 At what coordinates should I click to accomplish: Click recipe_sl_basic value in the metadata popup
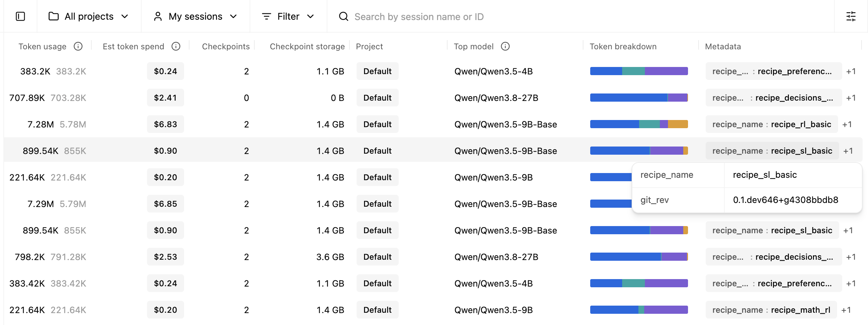765,175
